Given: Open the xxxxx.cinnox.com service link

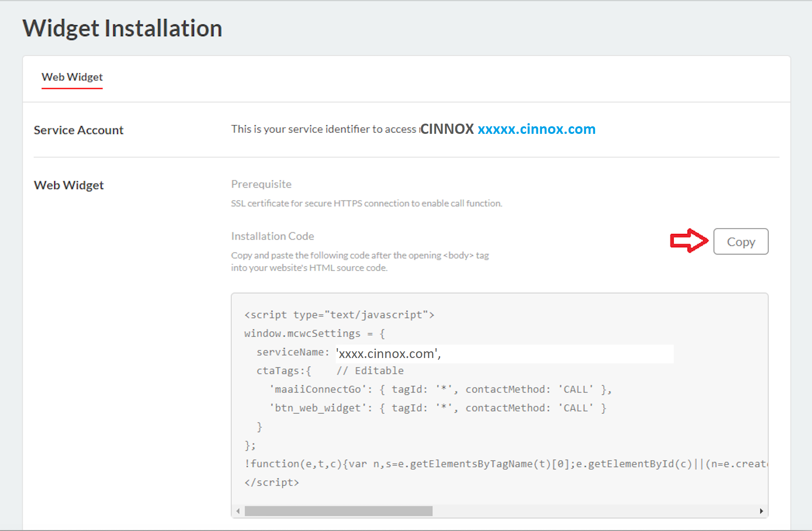Looking at the screenshot, I should tap(536, 129).
